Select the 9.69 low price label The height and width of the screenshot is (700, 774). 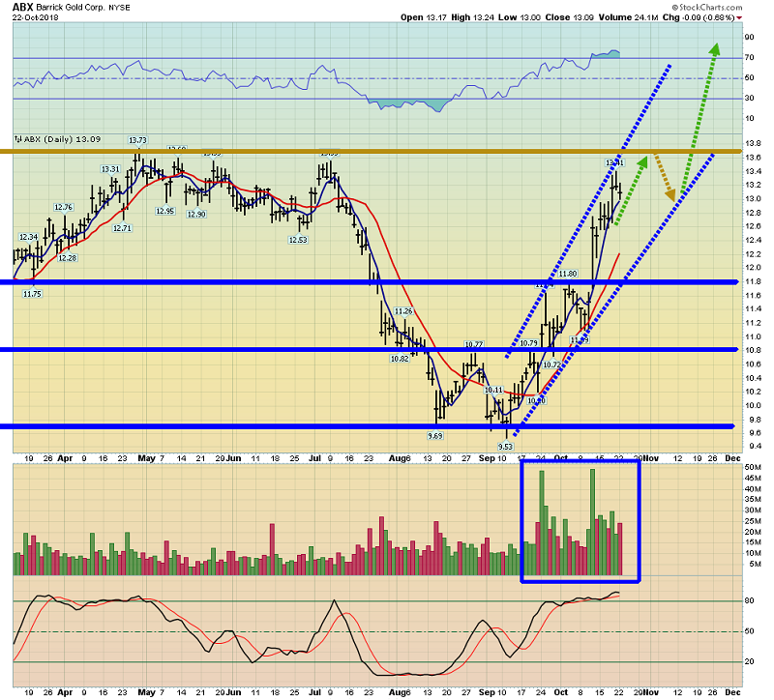(435, 436)
